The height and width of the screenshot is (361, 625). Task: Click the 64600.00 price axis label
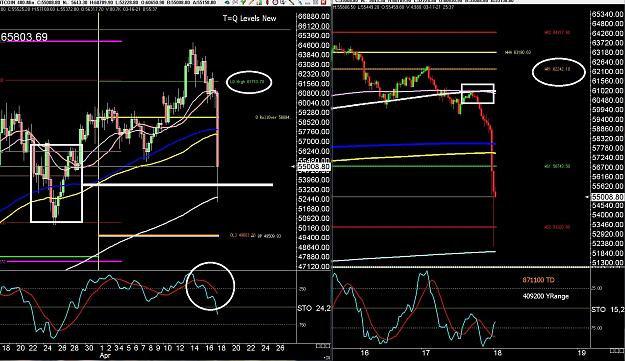coord(314,45)
